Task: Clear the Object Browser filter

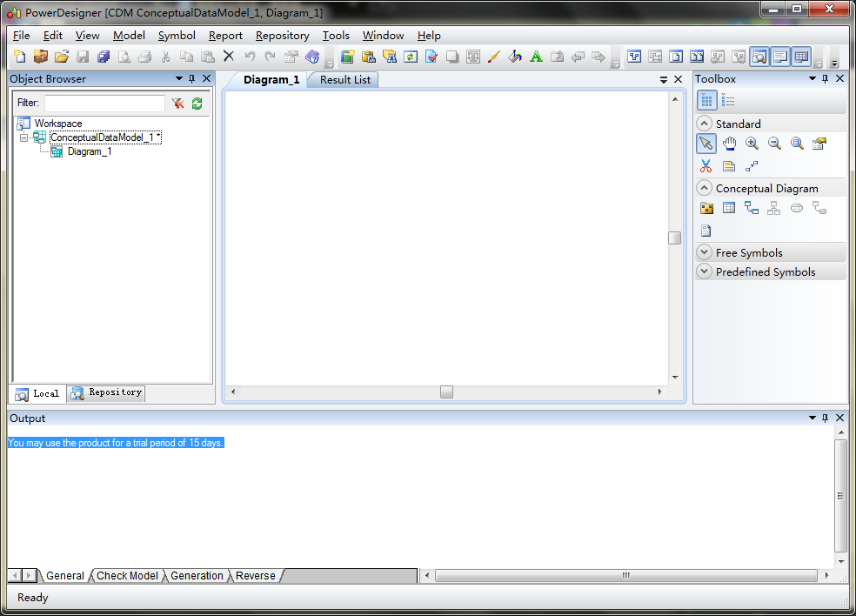Action: (x=177, y=104)
